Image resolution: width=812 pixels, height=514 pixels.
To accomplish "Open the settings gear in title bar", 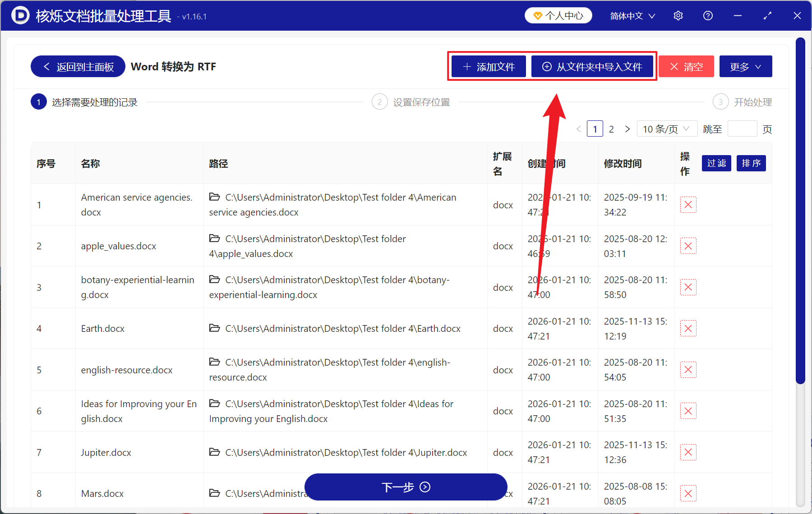I will pos(678,15).
